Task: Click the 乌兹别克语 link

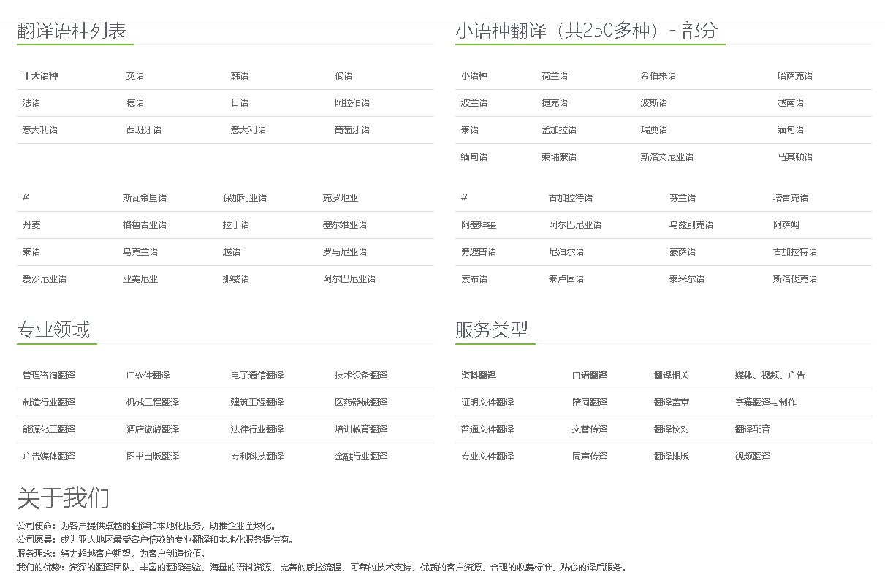Action: click(x=691, y=225)
